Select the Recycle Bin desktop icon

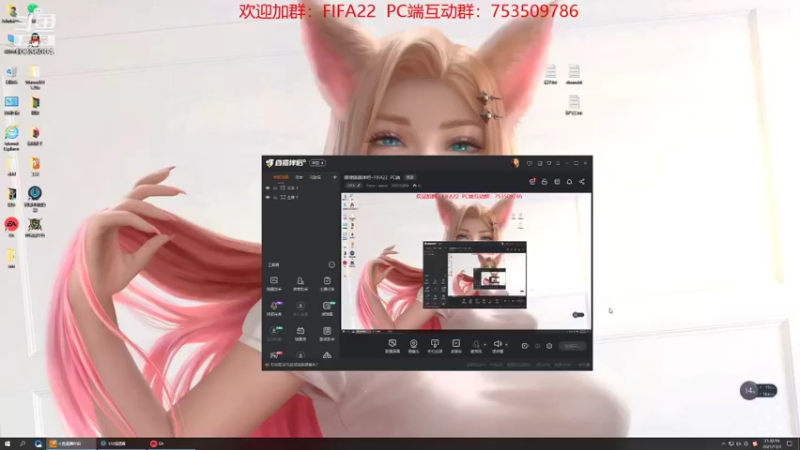11,76
